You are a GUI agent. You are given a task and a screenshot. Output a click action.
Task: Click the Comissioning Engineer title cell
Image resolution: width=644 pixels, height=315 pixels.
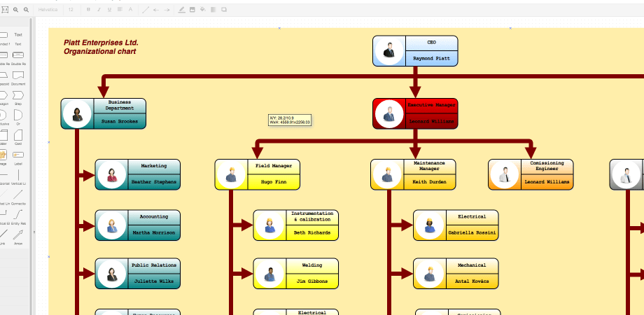pos(547,167)
